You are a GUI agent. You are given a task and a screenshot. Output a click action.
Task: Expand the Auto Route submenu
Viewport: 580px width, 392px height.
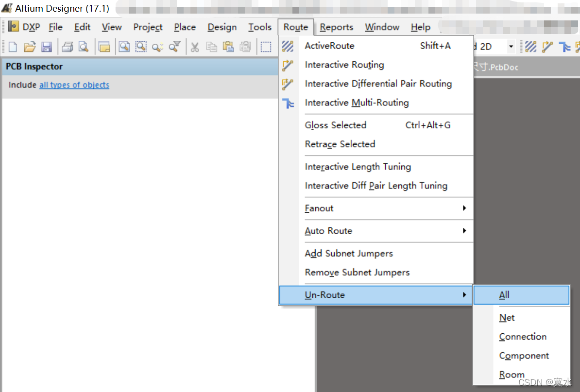[x=376, y=231]
